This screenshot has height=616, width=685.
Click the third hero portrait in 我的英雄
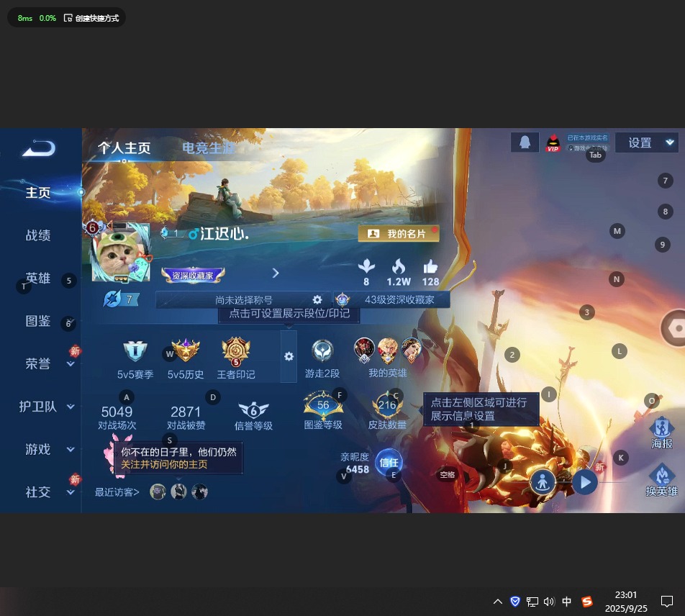tap(411, 350)
